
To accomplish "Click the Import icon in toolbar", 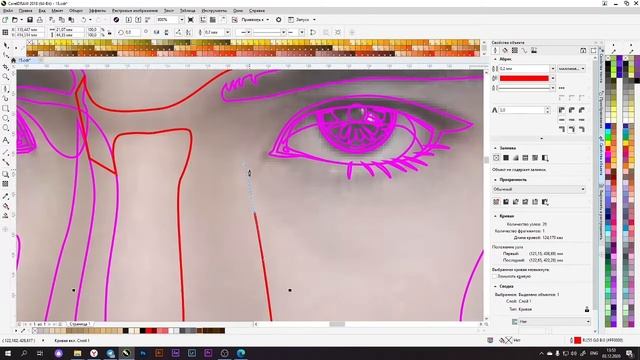I will [x=129, y=20].
